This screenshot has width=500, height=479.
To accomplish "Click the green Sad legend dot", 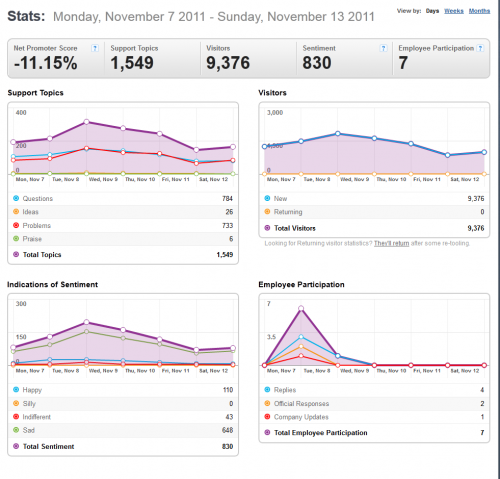I will tap(16, 430).
